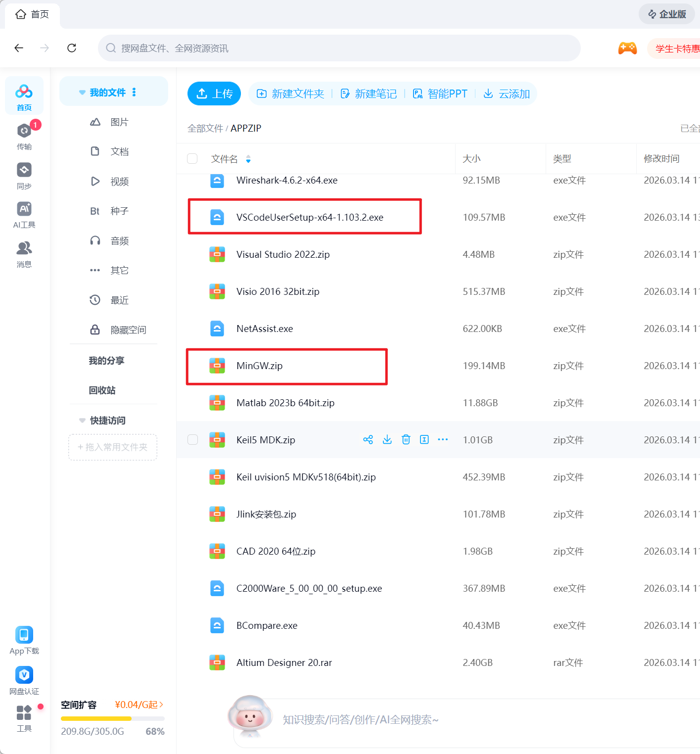The width and height of the screenshot is (700, 754).
Task: Tick the checkbox for Keil5 MDK.zip
Action: [x=193, y=439]
